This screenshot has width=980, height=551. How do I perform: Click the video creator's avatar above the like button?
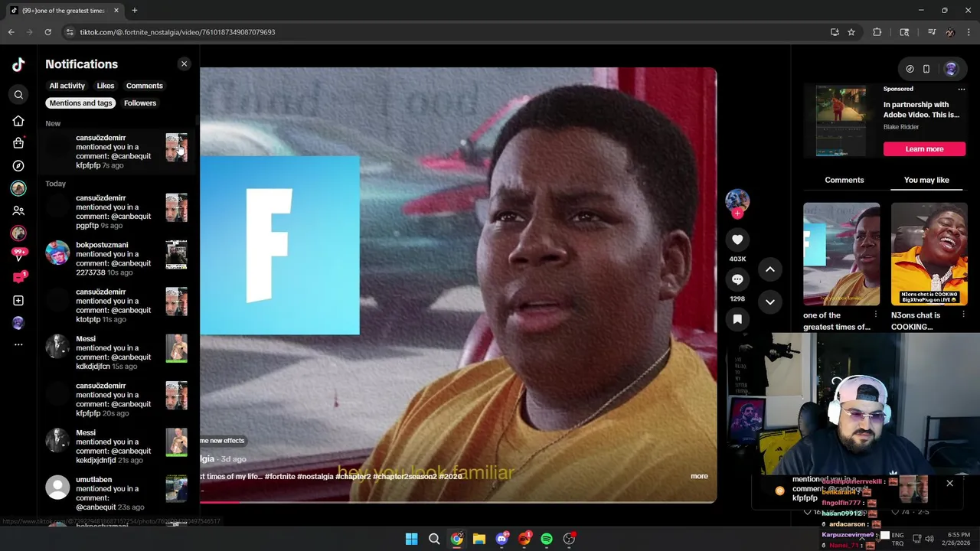pos(737,201)
